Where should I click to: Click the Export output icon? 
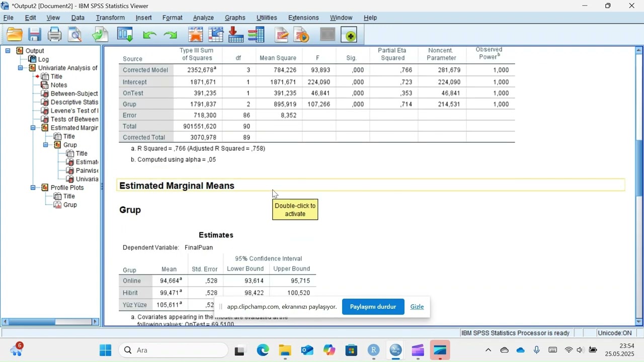click(100, 35)
